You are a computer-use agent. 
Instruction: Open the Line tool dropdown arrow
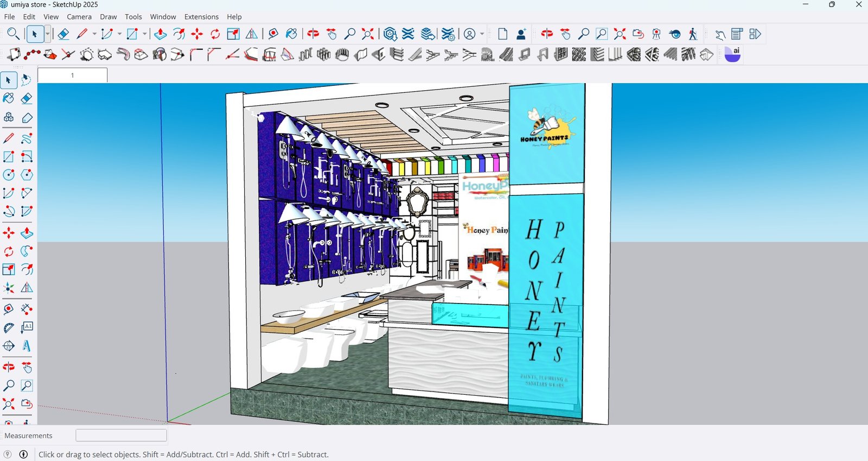click(x=94, y=34)
